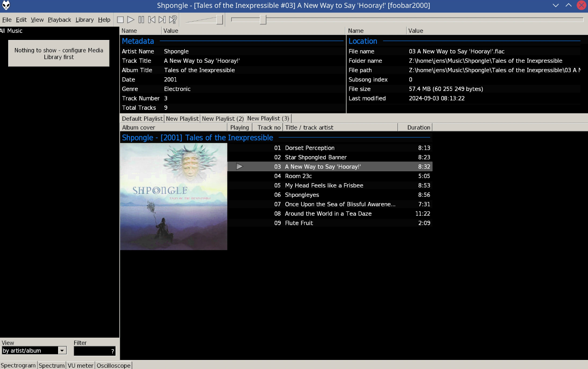
Task: Click the 'Duration' column header
Action: pyautogui.click(x=415, y=127)
